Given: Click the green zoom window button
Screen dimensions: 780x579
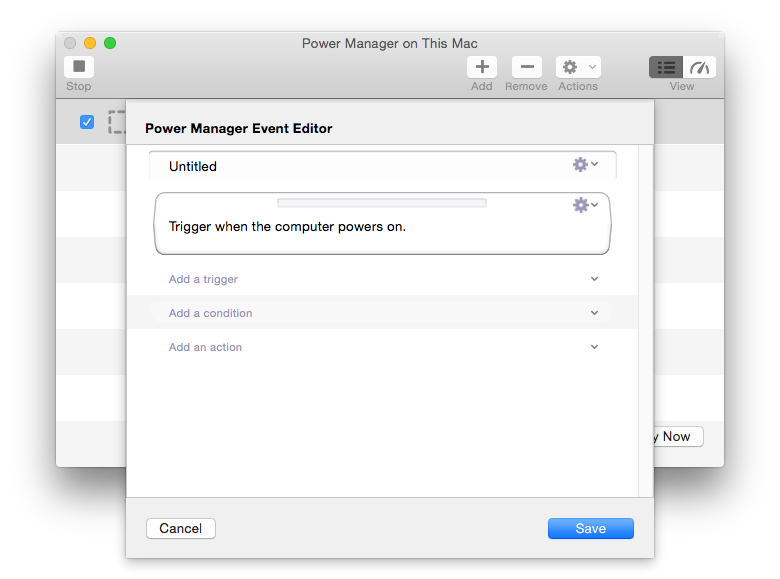Looking at the screenshot, I should [x=110, y=43].
